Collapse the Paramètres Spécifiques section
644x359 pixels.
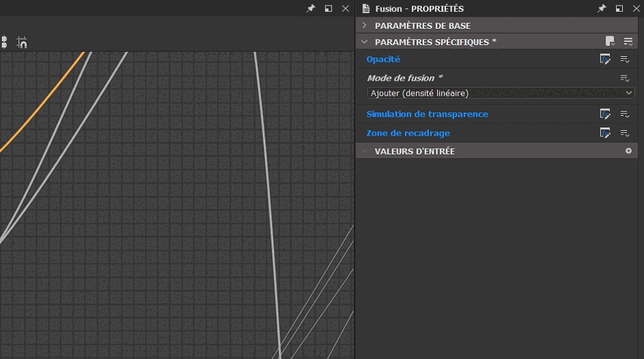(364, 42)
